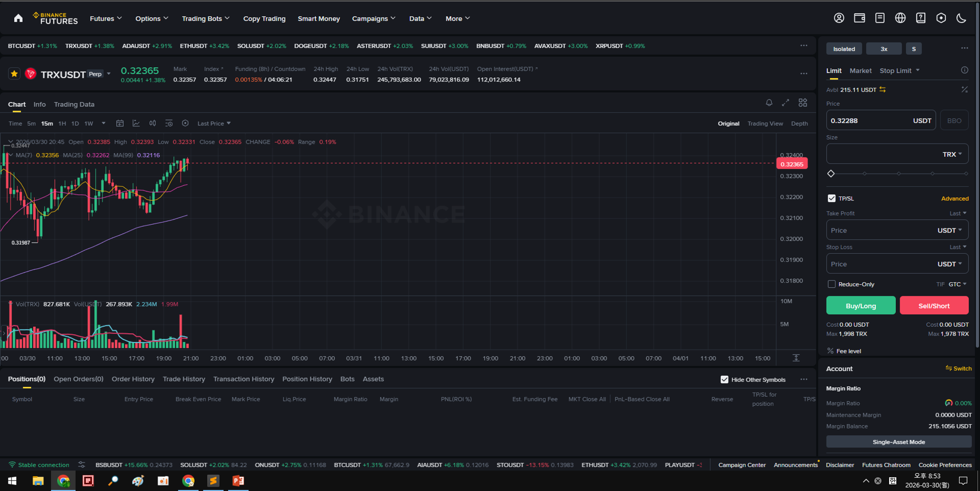Open the calculator icon in the order panel
The width and height of the screenshot is (980, 491).
(964, 89)
